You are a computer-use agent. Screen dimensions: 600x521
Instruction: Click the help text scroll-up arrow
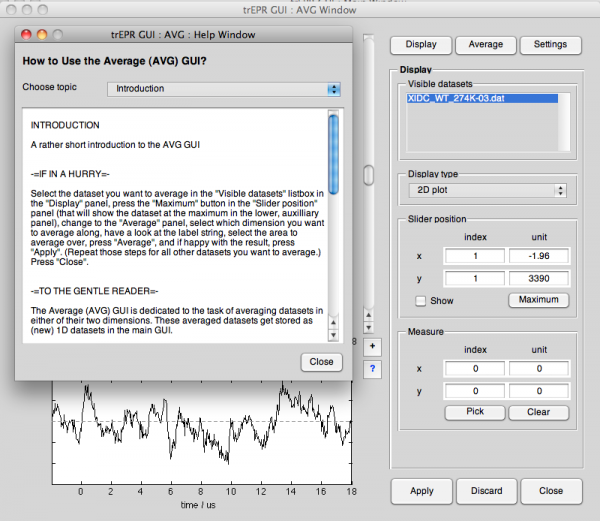tap(334, 322)
